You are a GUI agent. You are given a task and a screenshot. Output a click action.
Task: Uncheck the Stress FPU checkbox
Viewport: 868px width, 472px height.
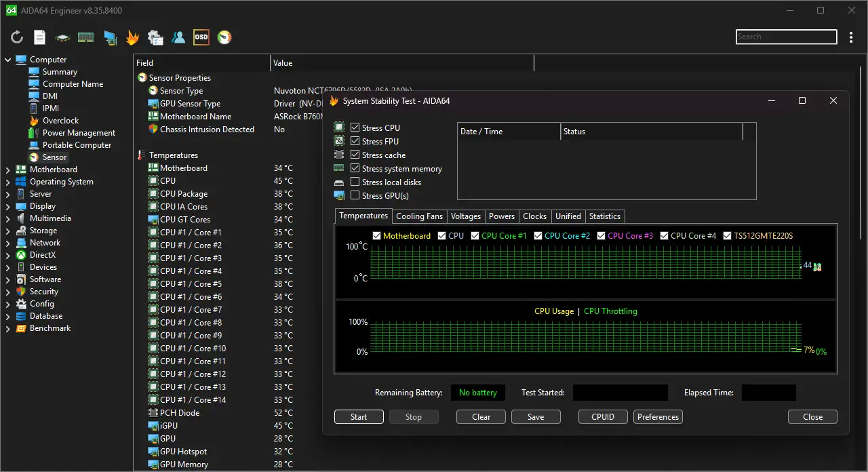click(355, 141)
